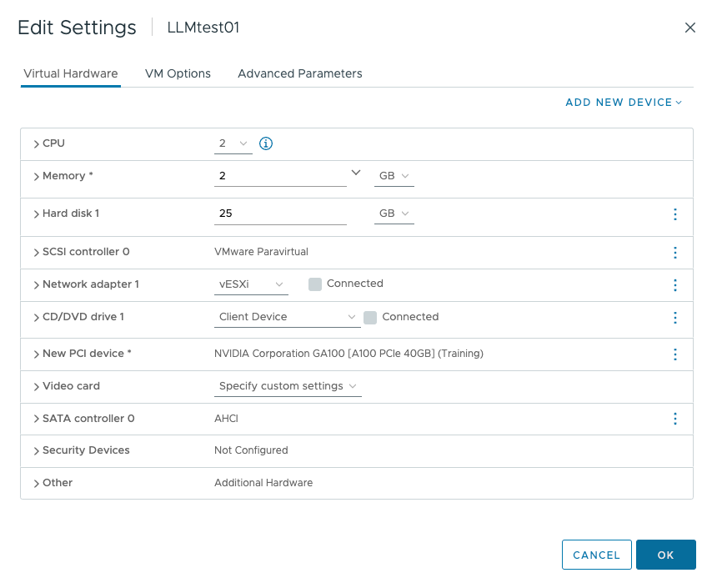
Task: Switch to the Advanced Parameters tab
Action: point(299,73)
